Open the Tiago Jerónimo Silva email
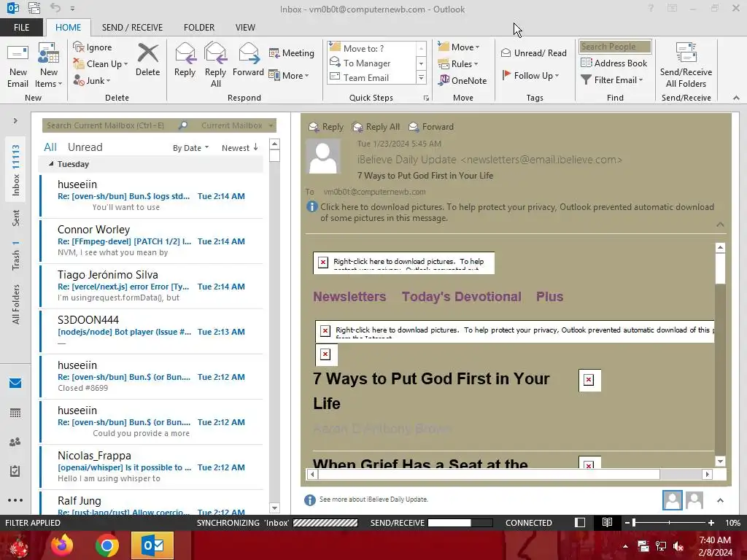Screen dimensions: 747x560 (x=152, y=286)
